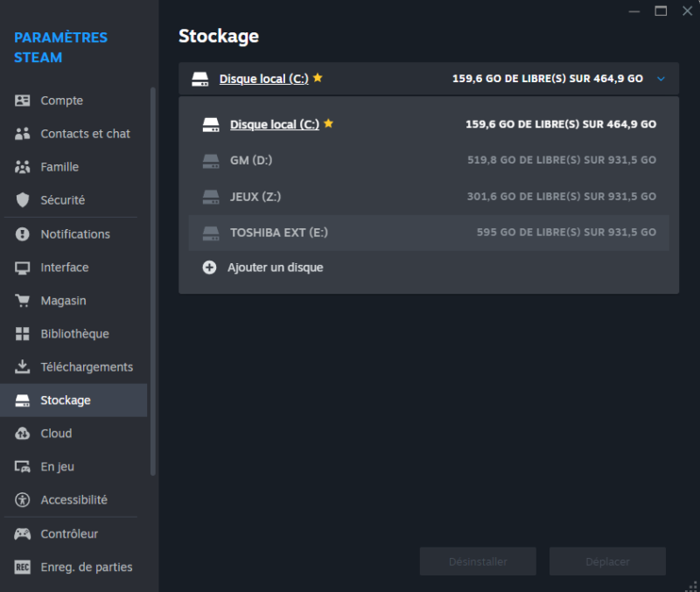Image resolution: width=700 pixels, height=592 pixels.
Task: Click the drive icon beside TOSHIBA EXT (E:)
Action: coord(211,233)
